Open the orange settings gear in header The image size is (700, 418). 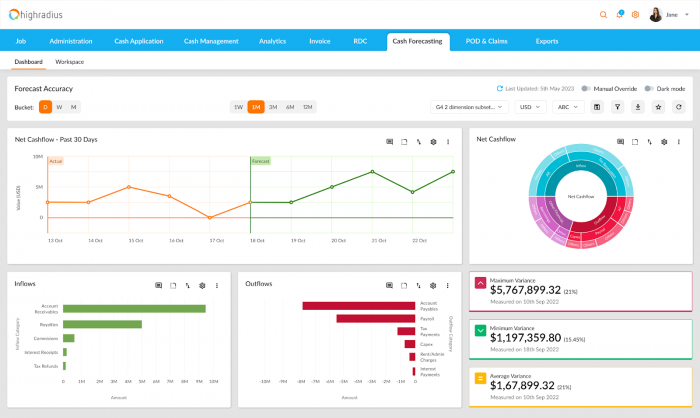(x=635, y=15)
